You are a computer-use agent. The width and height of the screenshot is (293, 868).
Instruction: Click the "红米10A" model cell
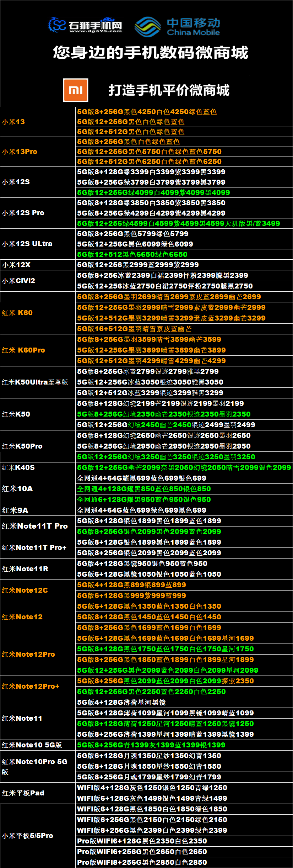tap(38, 489)
